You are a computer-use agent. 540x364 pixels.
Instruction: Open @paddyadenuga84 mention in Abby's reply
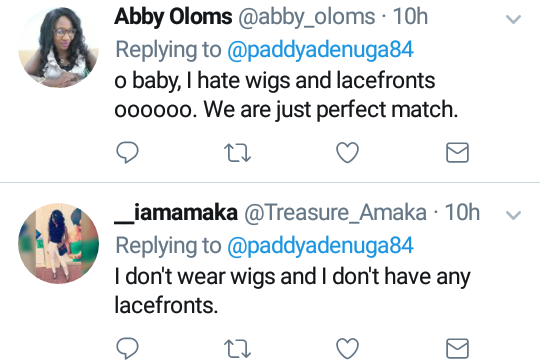(x=320, y=50)
